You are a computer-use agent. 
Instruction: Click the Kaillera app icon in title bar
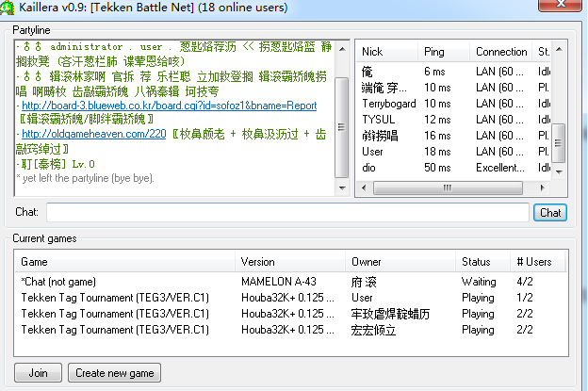coord(7,8)
